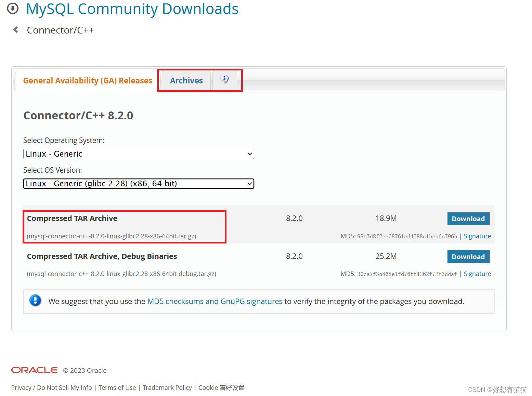
Task: Click filename ending 64bit-debug.tar.gz
Action: (121, 274)
